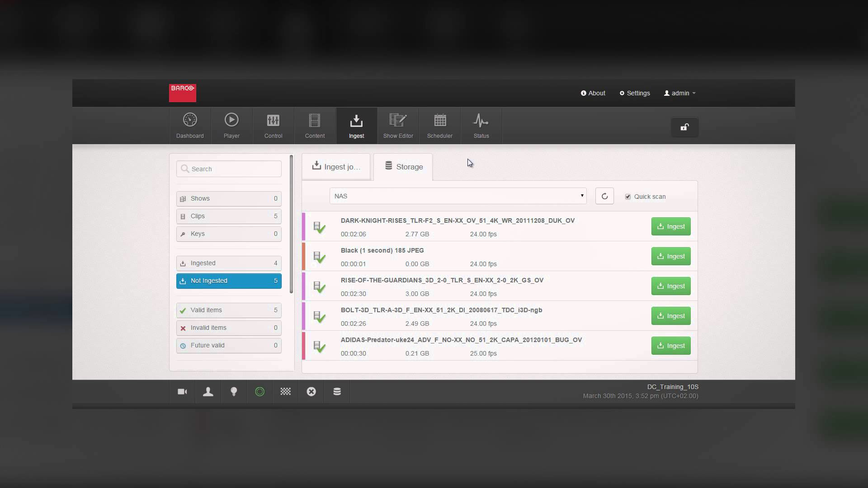Viewport: 868px width, 488px height.
Task: Open the Scheduler calendar
Action: [439, 126]
